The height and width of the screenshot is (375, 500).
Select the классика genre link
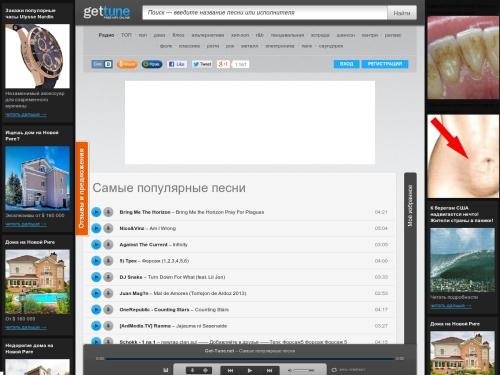[189, 46]
